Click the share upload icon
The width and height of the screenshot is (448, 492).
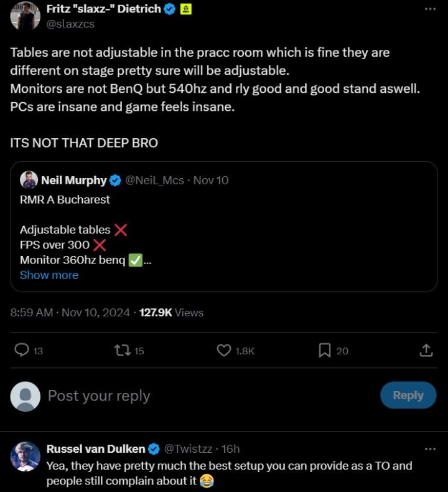(x=426, y=351)
